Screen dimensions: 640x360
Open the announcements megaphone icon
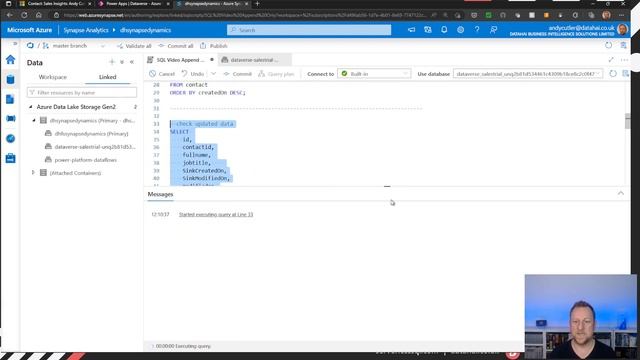pos(411,30)
